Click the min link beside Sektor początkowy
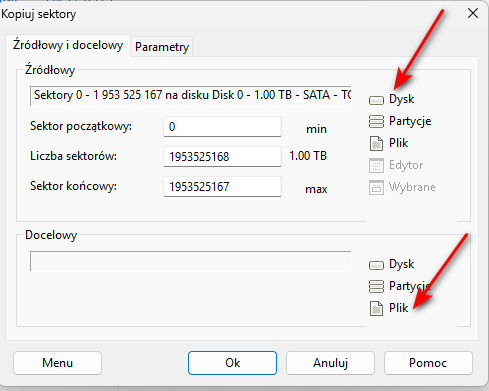 (x=316, y=129)
